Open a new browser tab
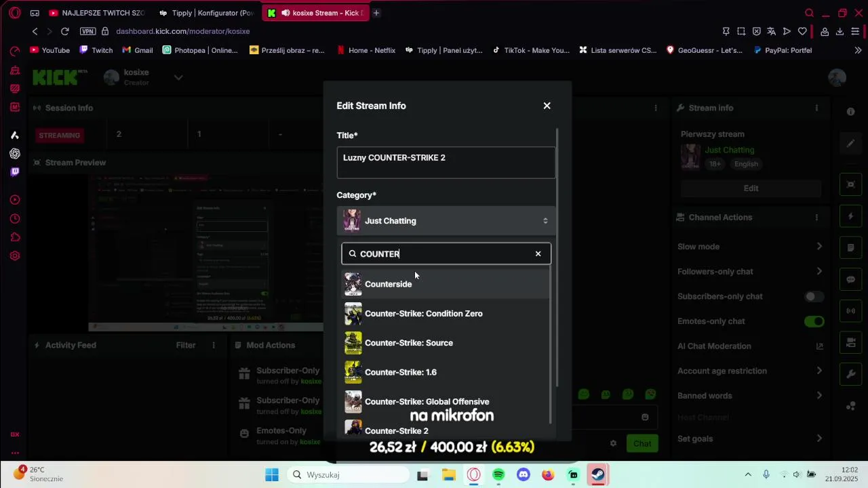 (376, 13)
